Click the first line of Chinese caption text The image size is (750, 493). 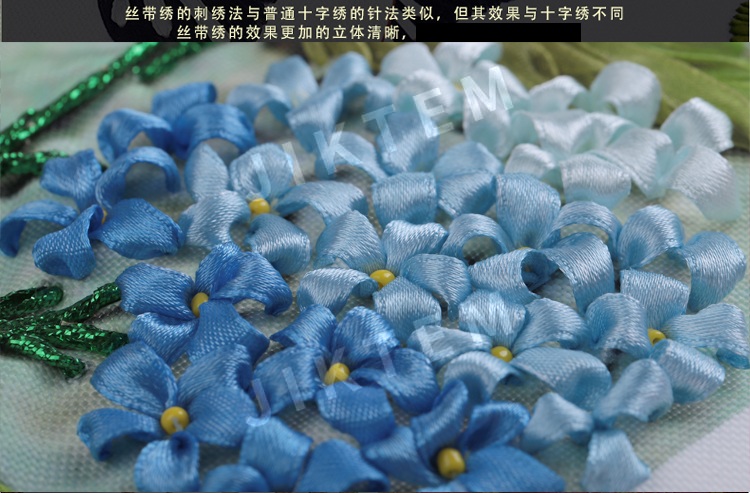click(374, 12)
